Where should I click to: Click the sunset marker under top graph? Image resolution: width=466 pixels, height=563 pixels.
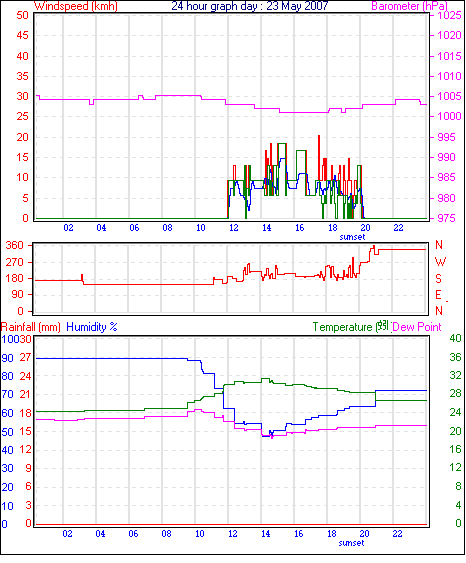click(352, 237)
